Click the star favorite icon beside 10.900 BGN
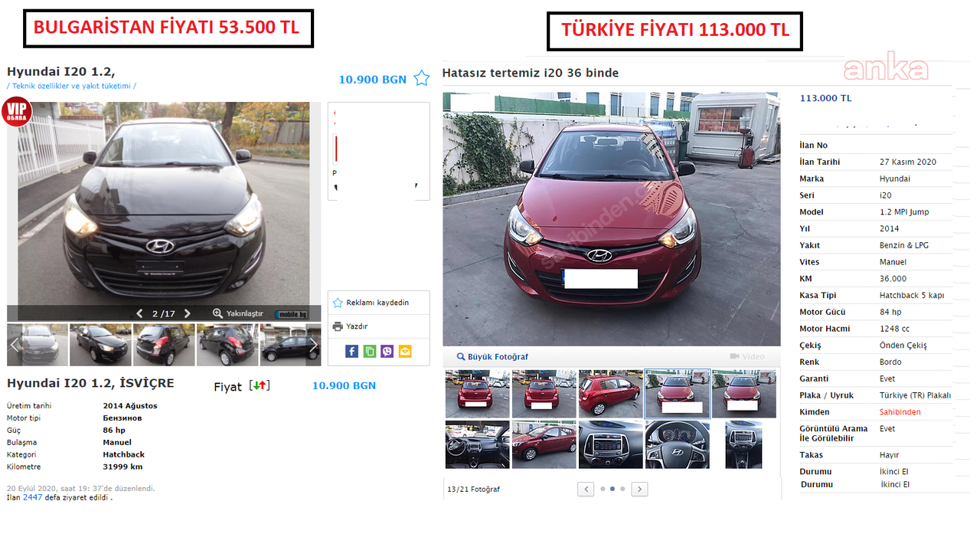The width and height of the screenshot is (980, 534). (421, 78)
